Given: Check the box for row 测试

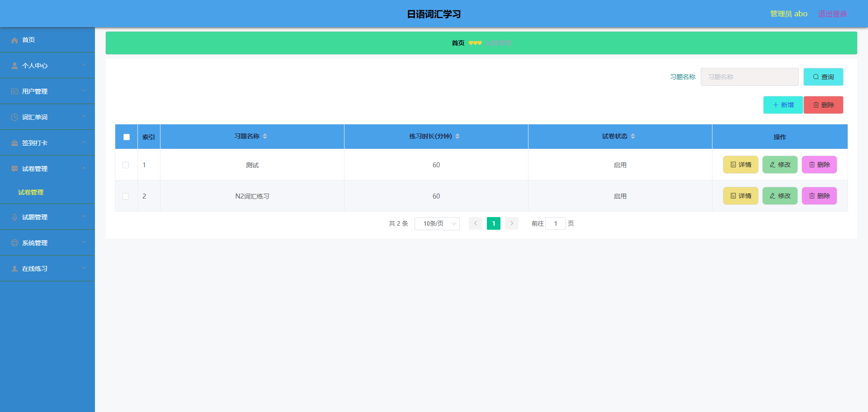Looking at the screenshot, I should 126,166.
